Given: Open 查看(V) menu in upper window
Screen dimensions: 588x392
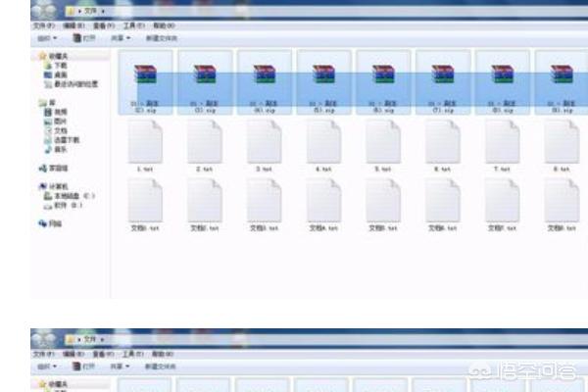Looking at the screenshot, I should tap(104, 25).
